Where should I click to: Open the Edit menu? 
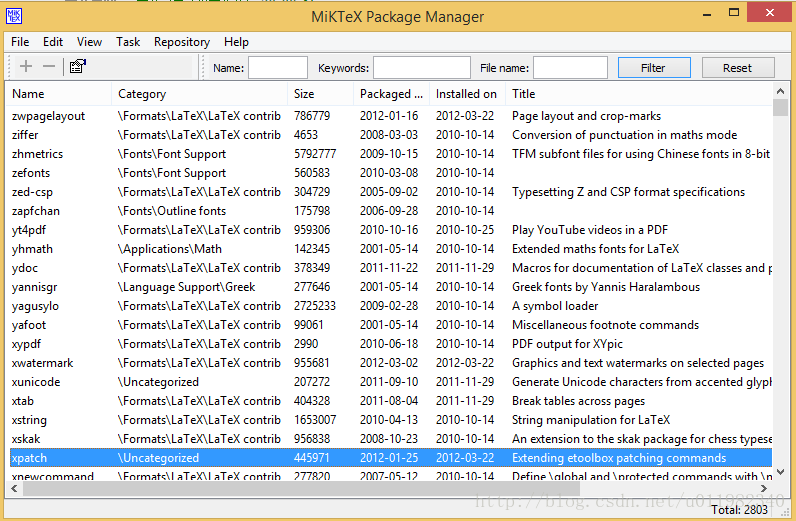[53, 42]
